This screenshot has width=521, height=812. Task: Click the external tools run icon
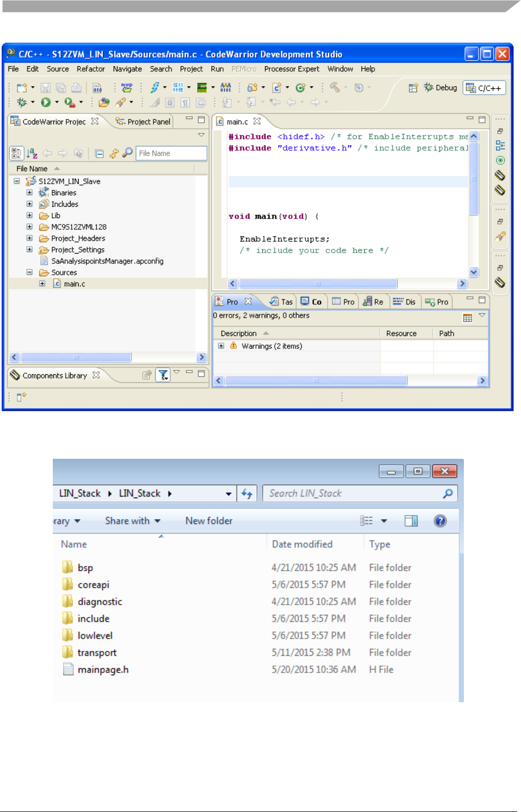click(70, 102)
